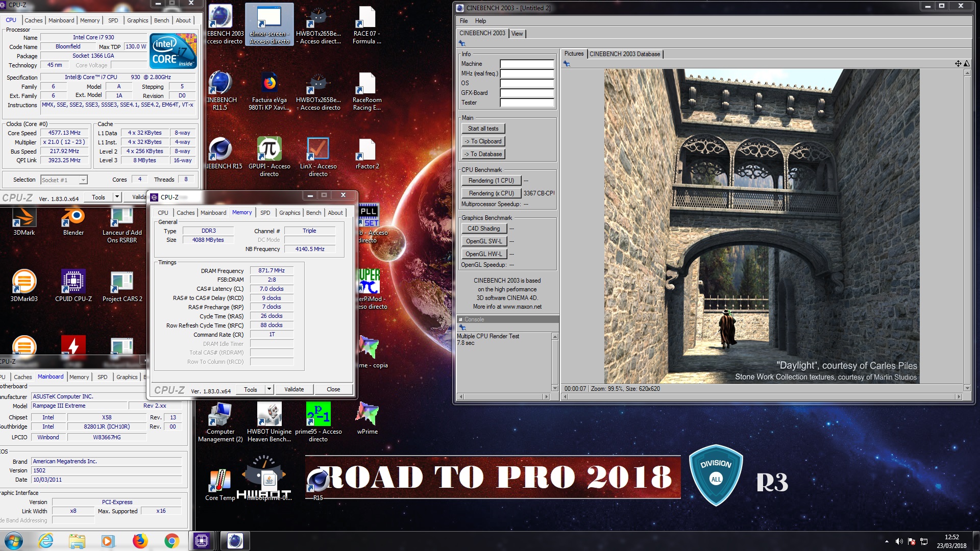Start the OpenGL HW-L test

483,254
